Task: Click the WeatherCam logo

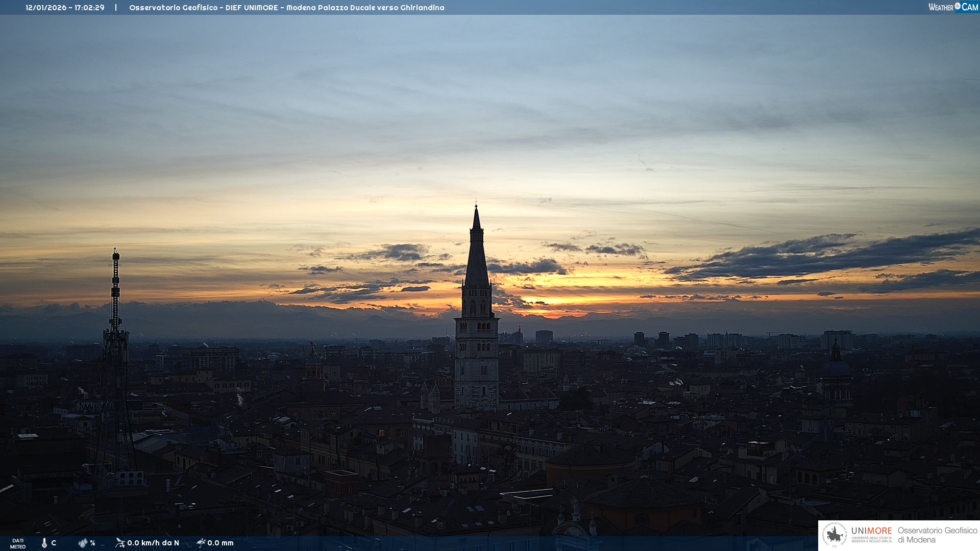Action: [952, 7]
